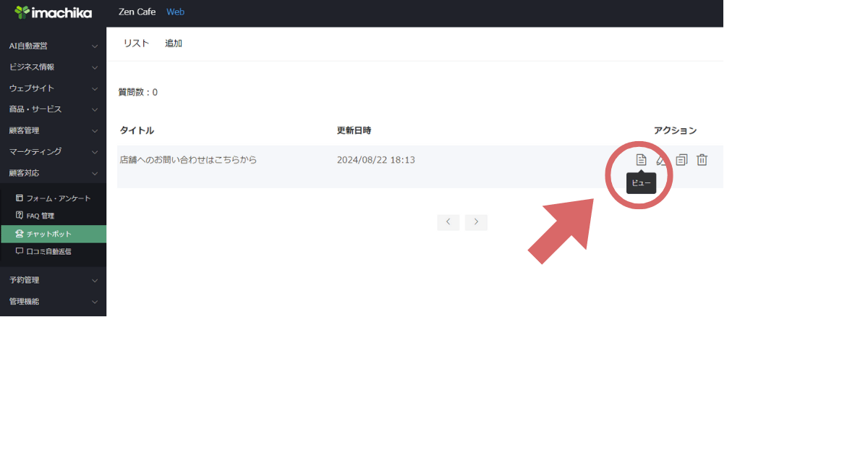Image resolution: width=868 pixels, height=456 pixels.
Task: Delete the chatbot entry with trash icon
Action: coord(702,160)
